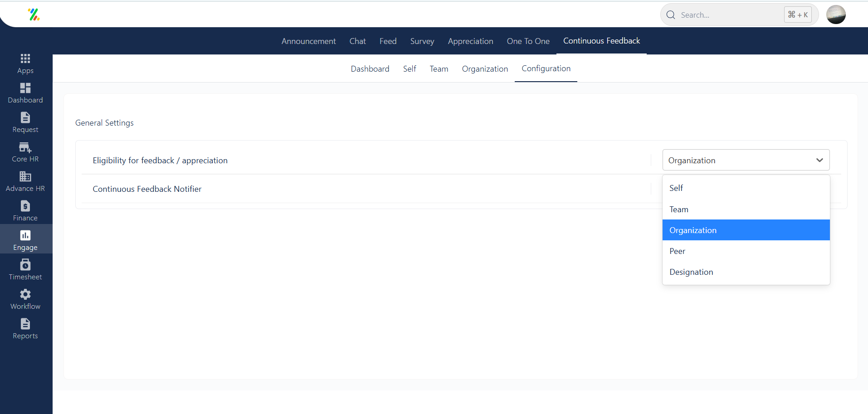The image size is (868, 414).
Task: Click the eligibility Organization combo box
Action: [746, 160]
